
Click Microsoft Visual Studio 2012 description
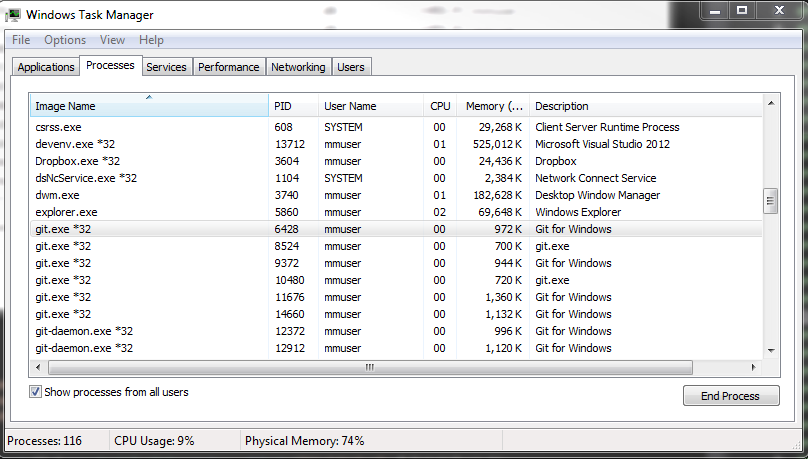coord(602,144)
